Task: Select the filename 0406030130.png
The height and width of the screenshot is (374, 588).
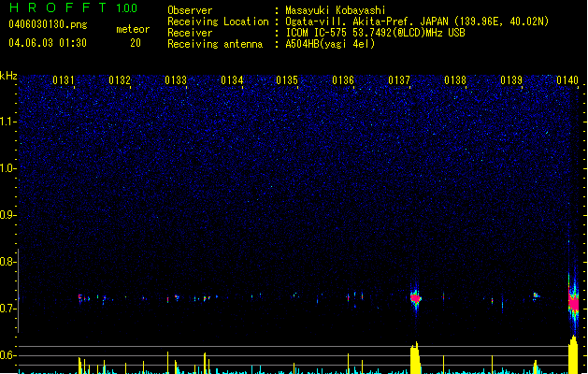Action: (48, 25)
